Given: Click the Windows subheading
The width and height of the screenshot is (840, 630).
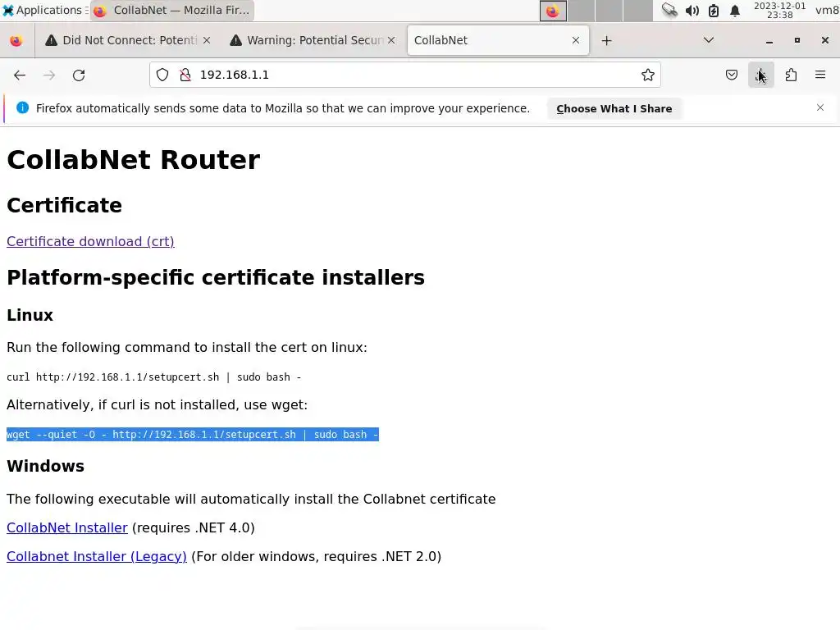Looking at the screenshot, I should [x=46, y=466].
